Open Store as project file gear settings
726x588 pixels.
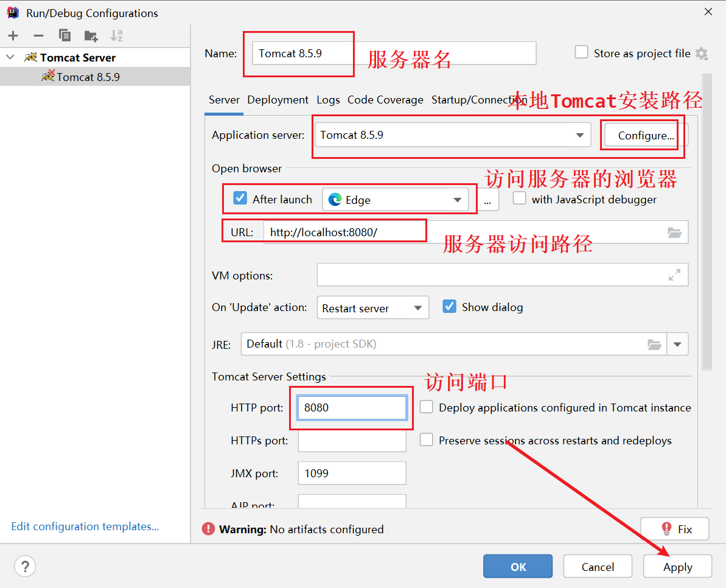(x=702, y=54)
